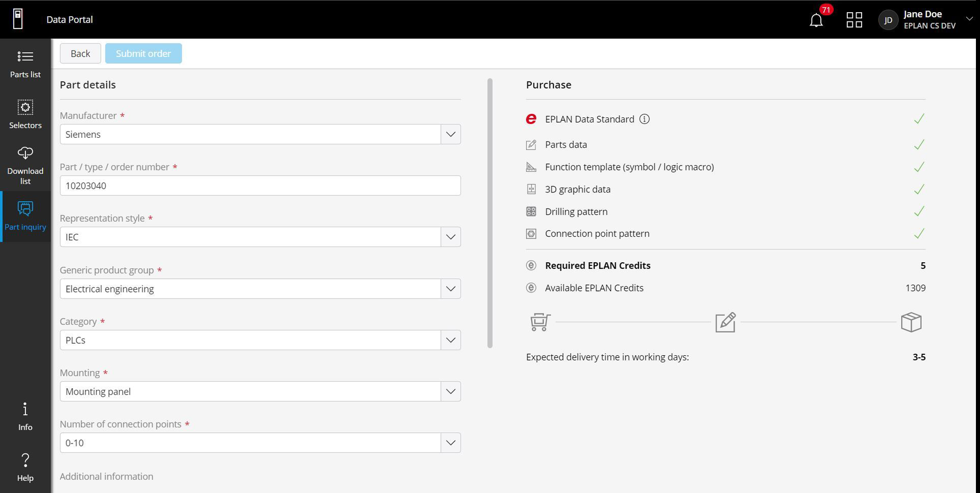Click the Submit order button
Viewport: 980px width, 493px height.
pos(143,53)
